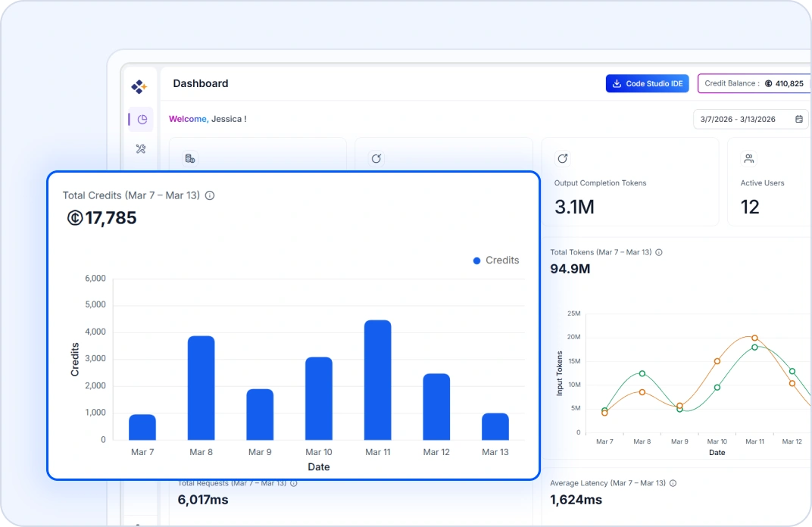Select the Dashboard pie chart sidebar icon
The width and height of the screenshot is (812, 527).
point(141,119)
